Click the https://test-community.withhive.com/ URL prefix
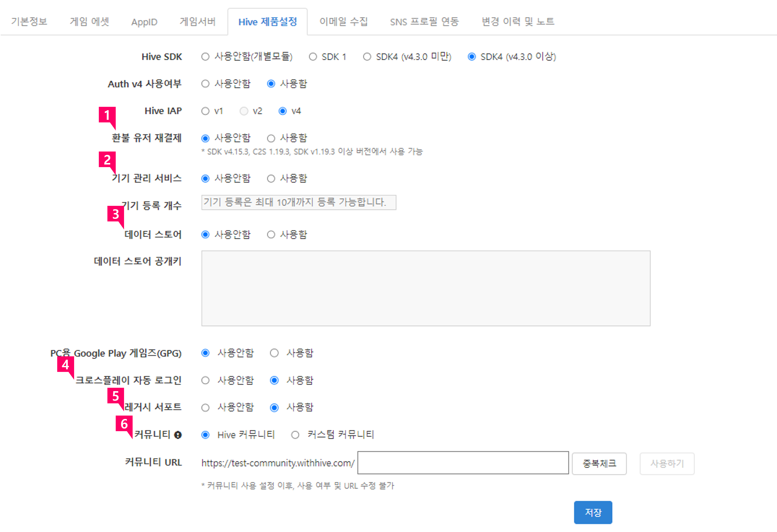Screen dimensions: 777x532 [x=278, y=463]
